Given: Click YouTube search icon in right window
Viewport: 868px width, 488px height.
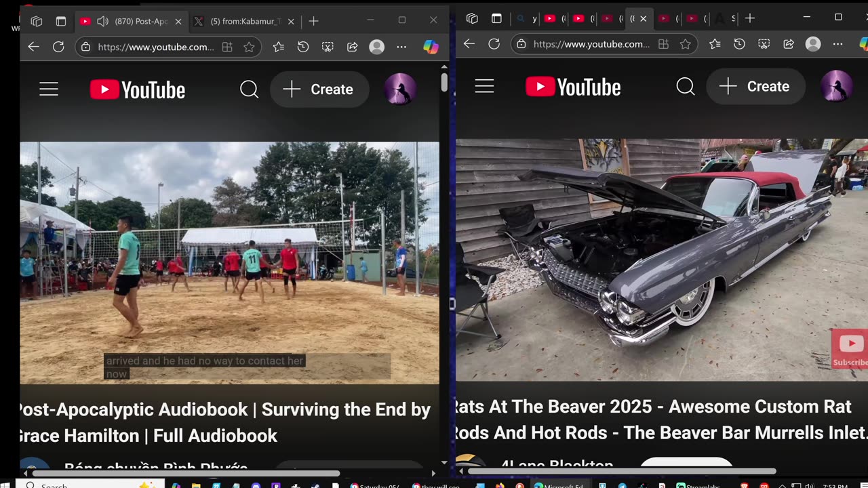Looking at the screenshot, I should point(685,87).
